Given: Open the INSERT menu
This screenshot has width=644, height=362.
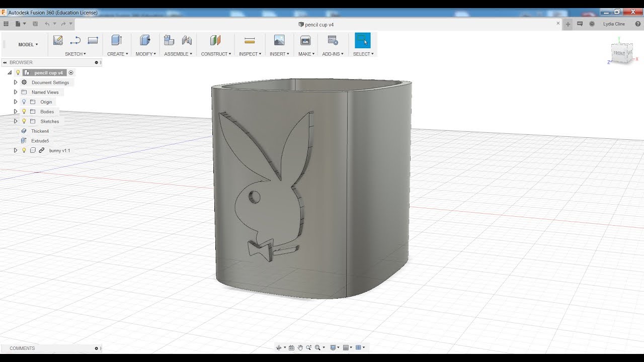Looking at the screenshot, I should coord(279,54).
